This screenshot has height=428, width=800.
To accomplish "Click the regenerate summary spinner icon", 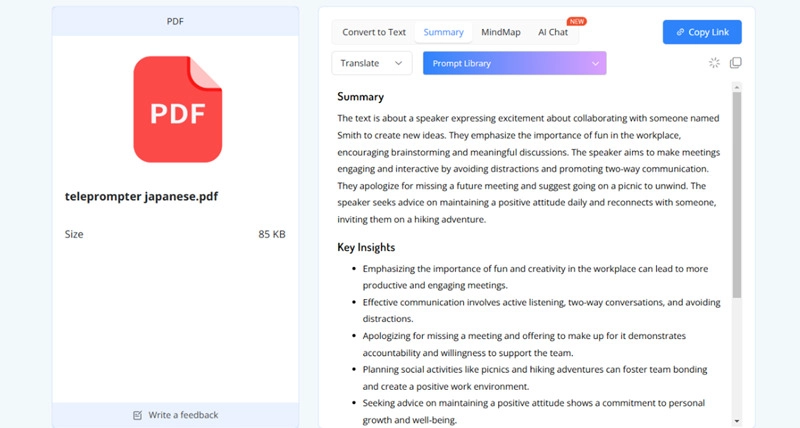I will [x=714, y=63].
